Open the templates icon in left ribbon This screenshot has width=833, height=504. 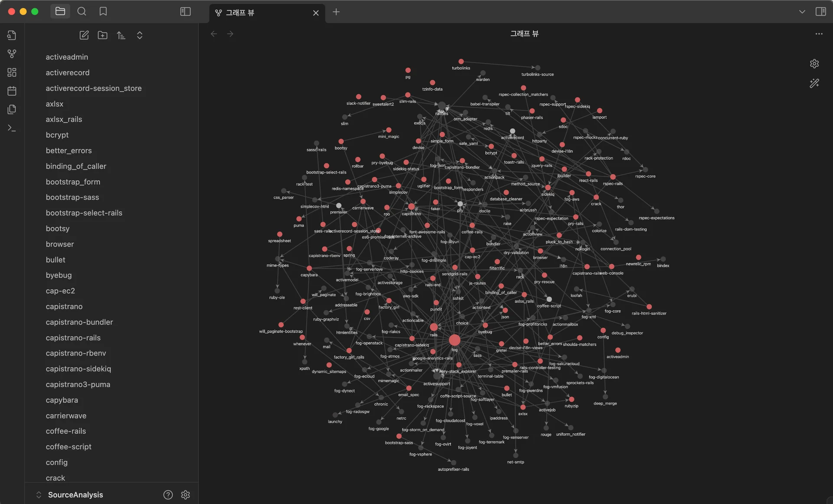(12, 109)
